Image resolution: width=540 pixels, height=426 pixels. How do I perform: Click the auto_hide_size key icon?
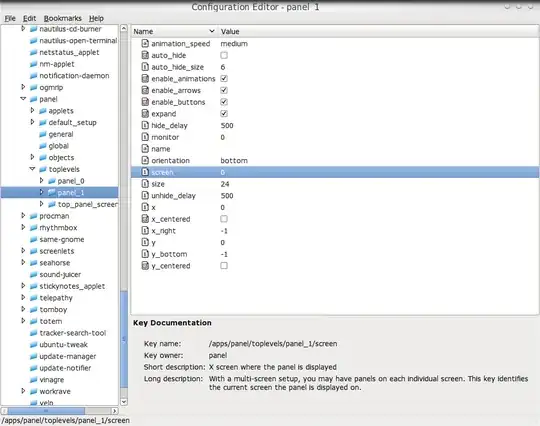point(145,67)
